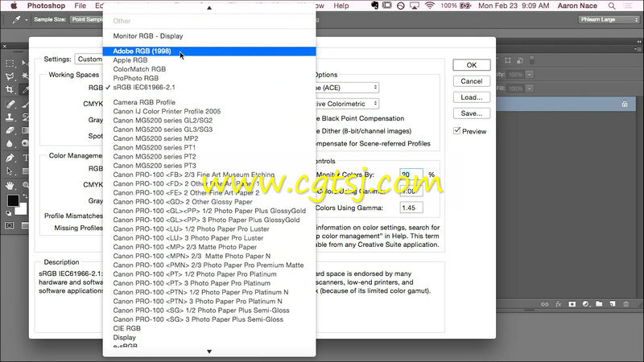Choose Apple RGB profile
The image size is (644, 362).
click(209, 60)
